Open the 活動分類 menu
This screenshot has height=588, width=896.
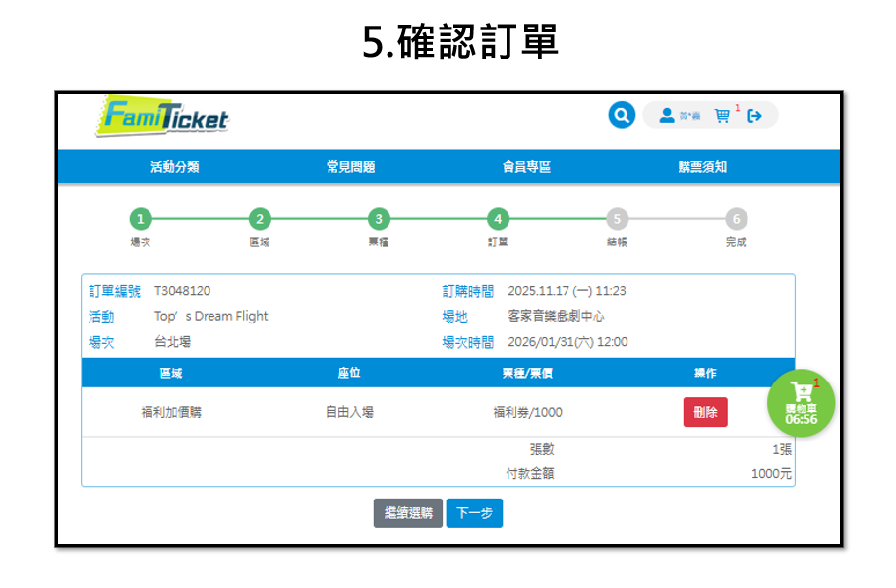(x=175, y=167)
